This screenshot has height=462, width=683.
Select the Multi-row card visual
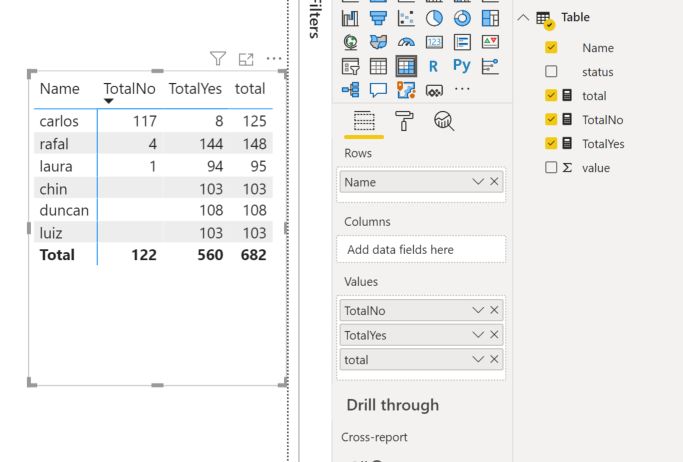tap(462, 42)
